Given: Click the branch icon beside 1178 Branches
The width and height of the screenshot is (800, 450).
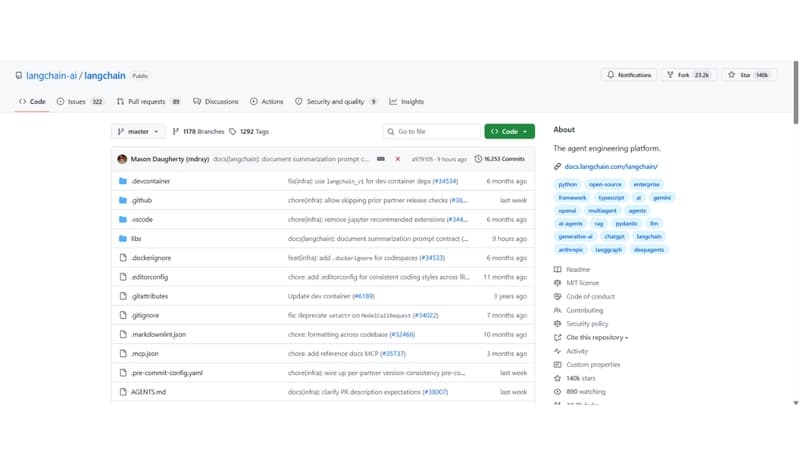Looking at the screenshot, I should pyautogui.click(x=176, y=132).
